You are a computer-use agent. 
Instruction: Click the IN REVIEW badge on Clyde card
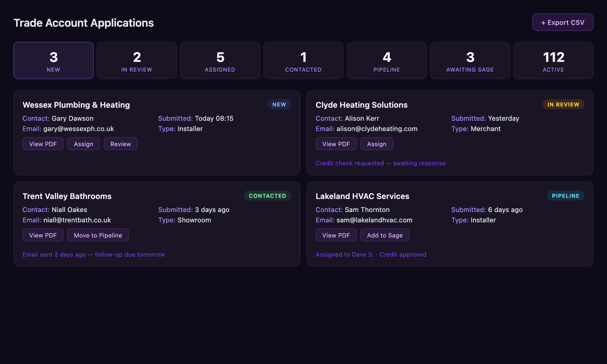563,104
